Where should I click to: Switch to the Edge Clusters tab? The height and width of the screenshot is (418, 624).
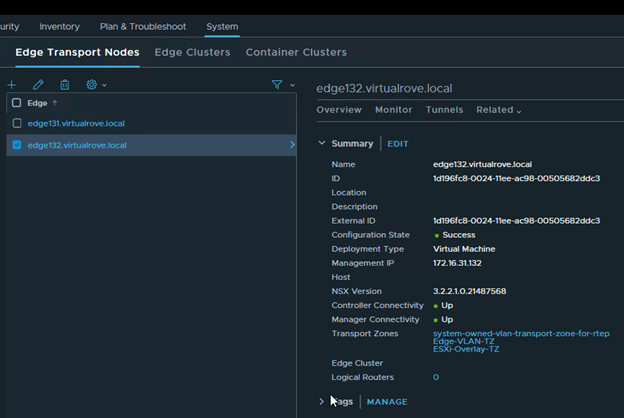192,52
